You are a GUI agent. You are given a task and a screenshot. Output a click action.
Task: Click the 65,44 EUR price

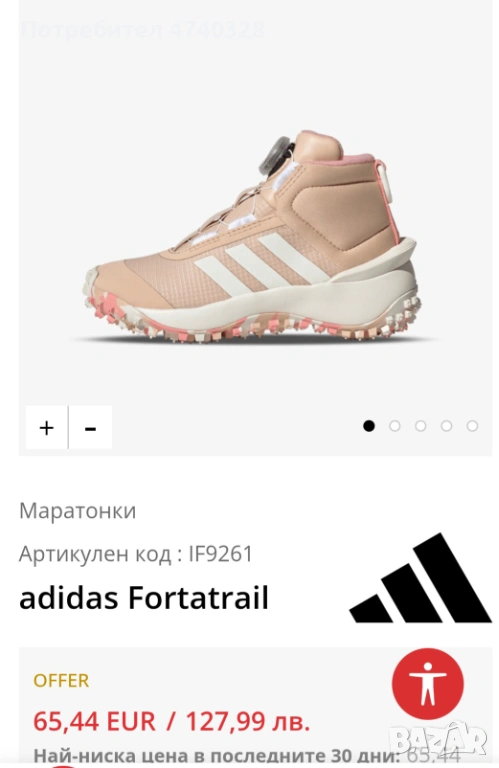94,721
